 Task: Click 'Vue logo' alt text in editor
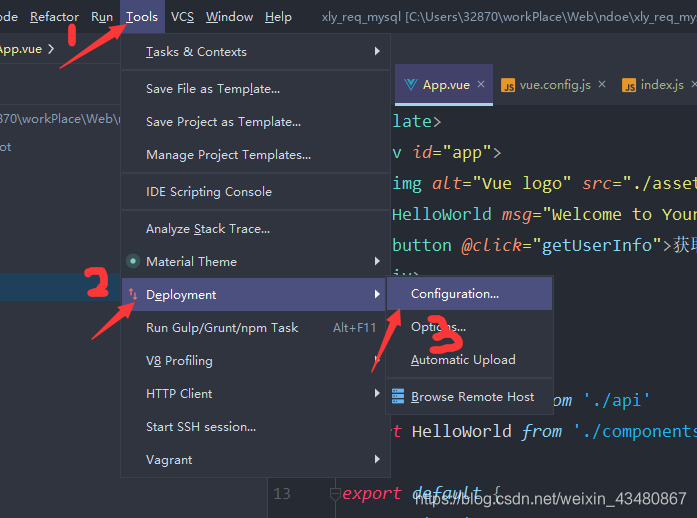tap(522, 183)
